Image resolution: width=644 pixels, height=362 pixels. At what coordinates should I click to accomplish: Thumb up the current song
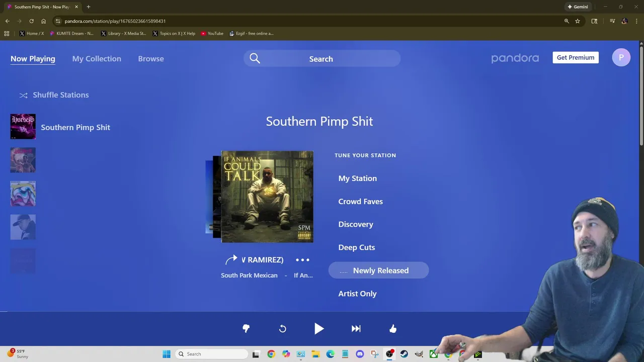tap(393, 328)
